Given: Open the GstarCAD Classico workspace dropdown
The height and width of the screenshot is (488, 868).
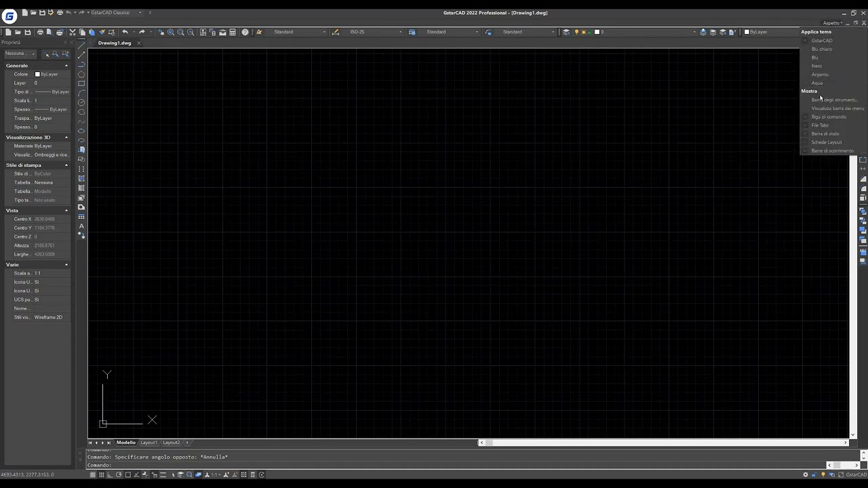Looking at the screenshot, I should pyautogui.click(x=117, y=12).
